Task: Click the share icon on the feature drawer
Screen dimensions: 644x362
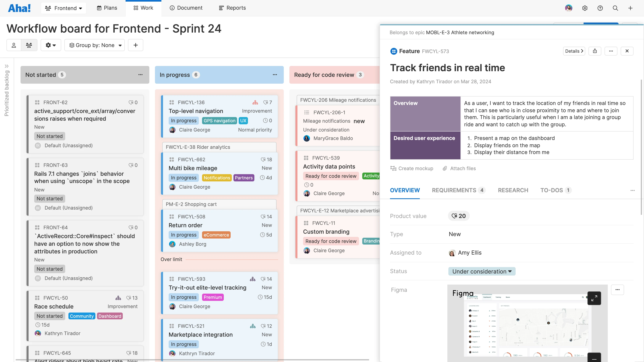Action: (x=595, y=51)
